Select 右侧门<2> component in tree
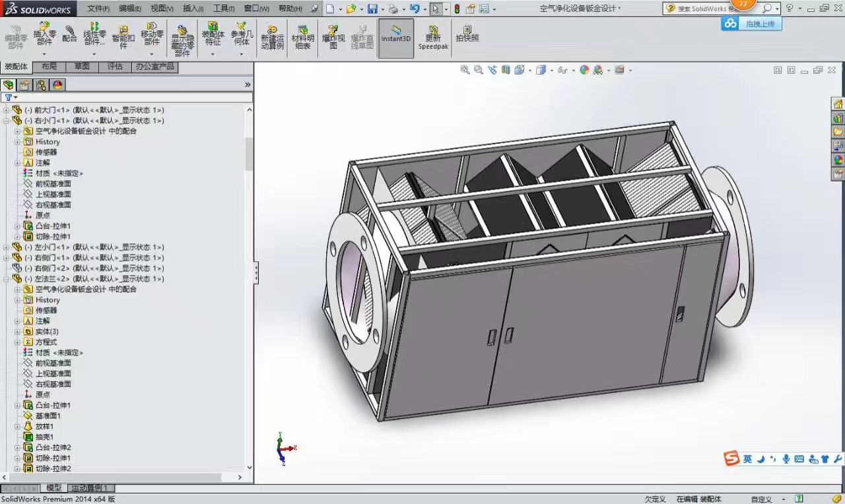 pyautogui.click(x=94, y=268)
